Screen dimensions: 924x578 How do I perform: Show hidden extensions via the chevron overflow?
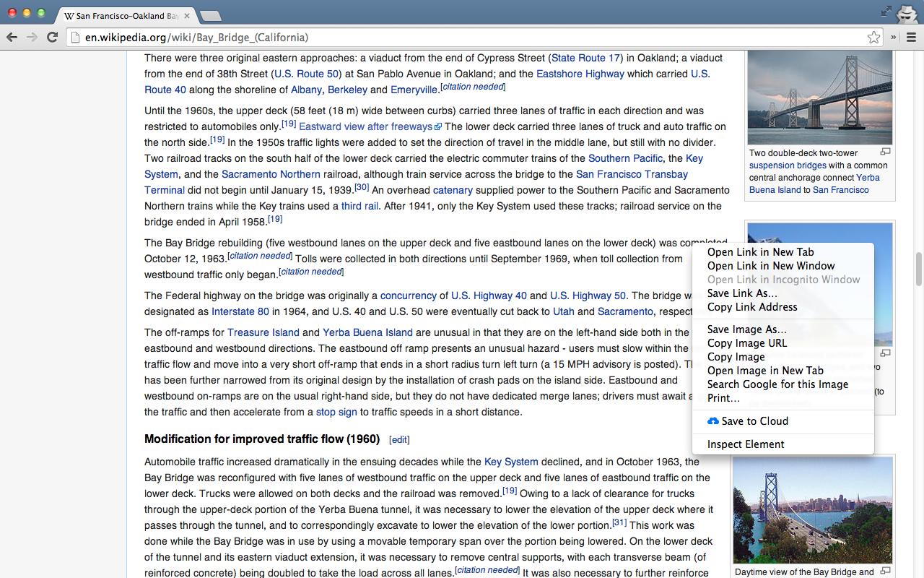894,38
